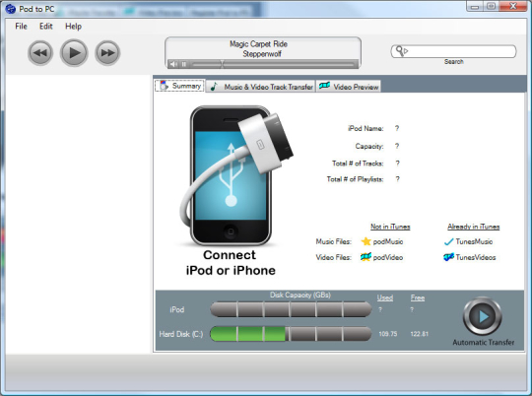Start playback with the large play button
The image size is (532, 396).
tap(74, 52)
